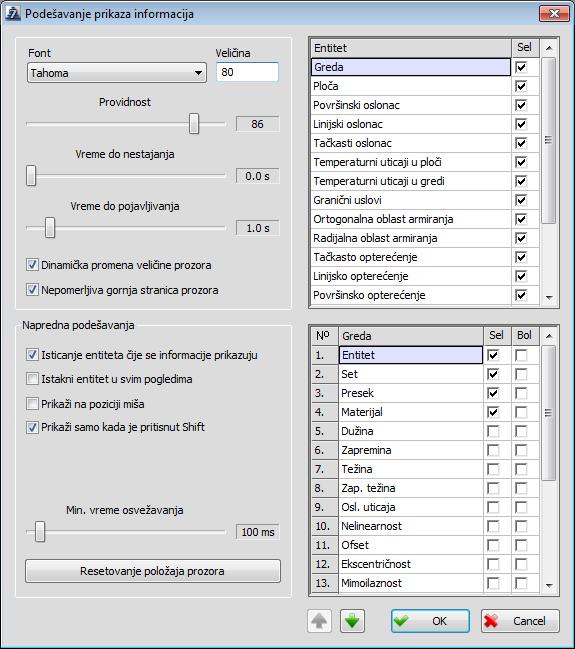Check Prikaži na poziciji miša option
The width and height of the screenshot is (575, 649).
(32, 404)
